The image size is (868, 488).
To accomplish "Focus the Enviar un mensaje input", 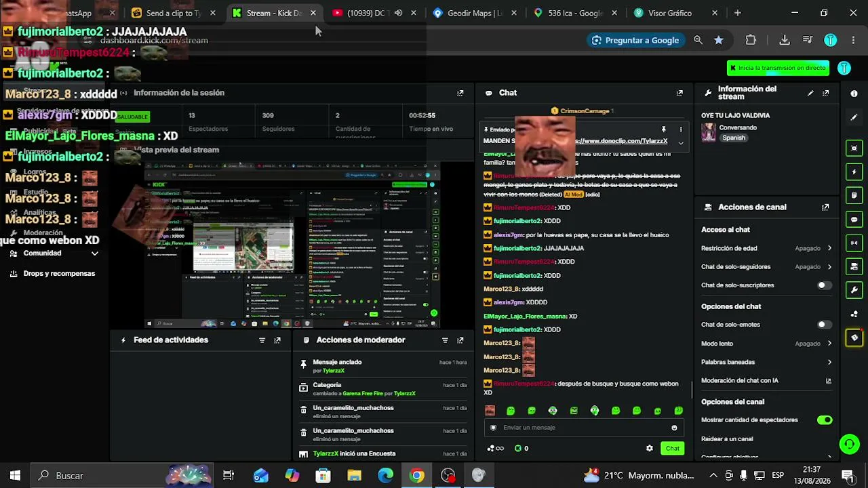I will point(583,428).
